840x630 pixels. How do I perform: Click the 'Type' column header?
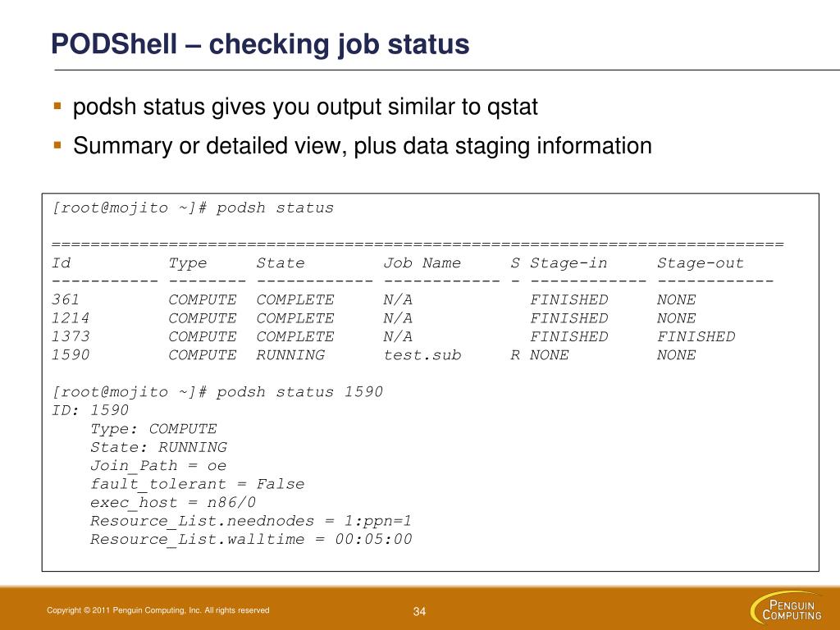click(x=188, y=263)
